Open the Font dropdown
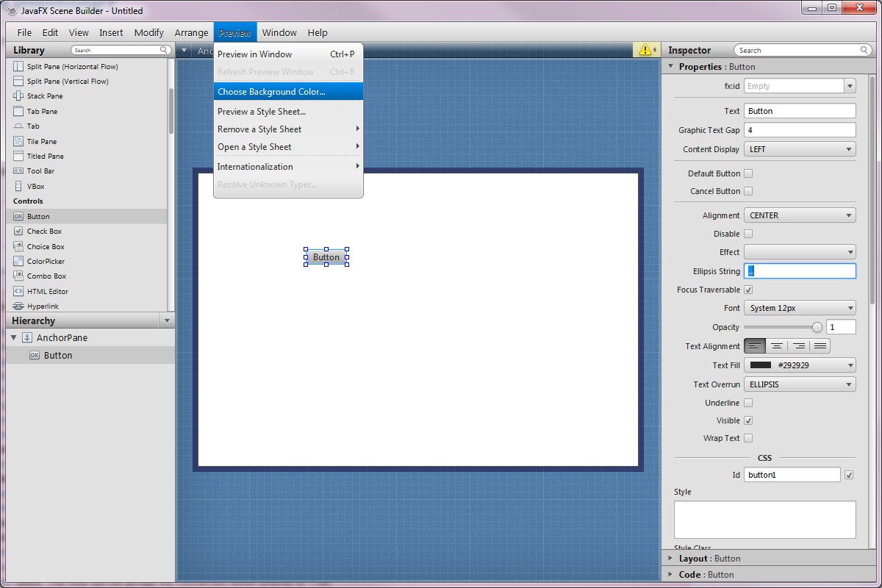 800,309
